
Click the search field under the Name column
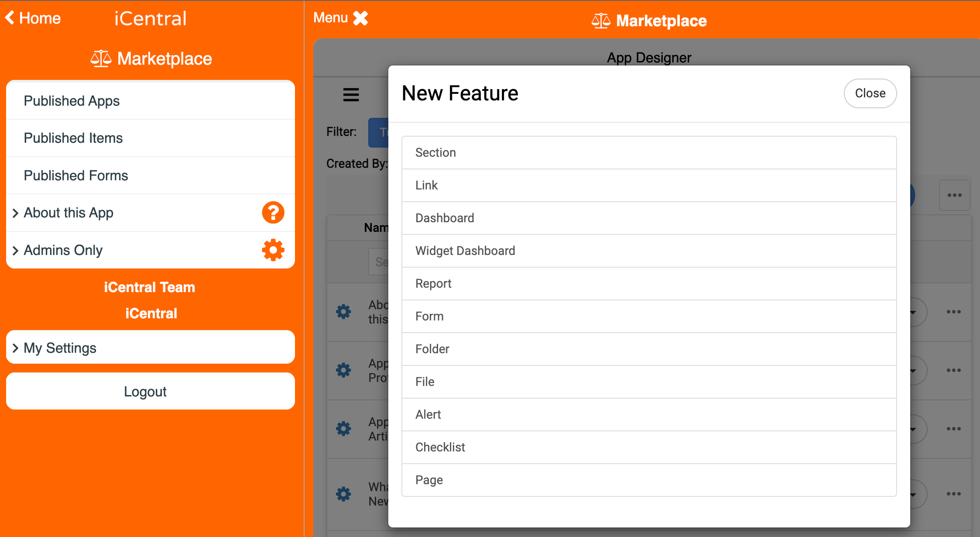[382, 262]
